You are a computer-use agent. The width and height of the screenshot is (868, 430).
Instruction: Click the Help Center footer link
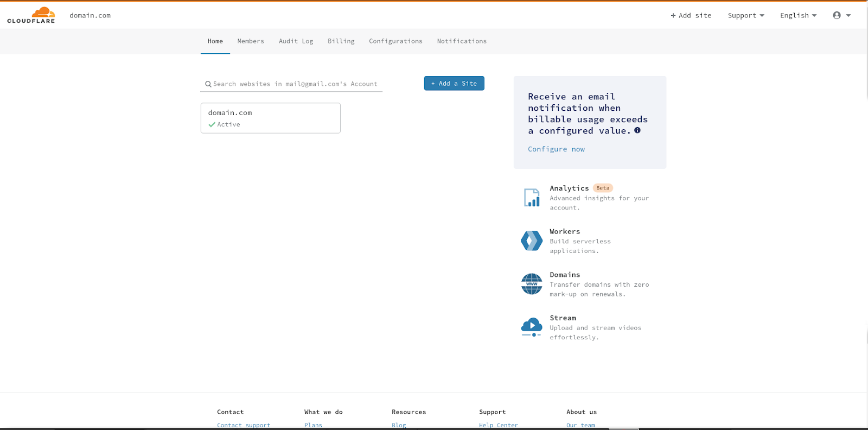(x=499, y=425)
